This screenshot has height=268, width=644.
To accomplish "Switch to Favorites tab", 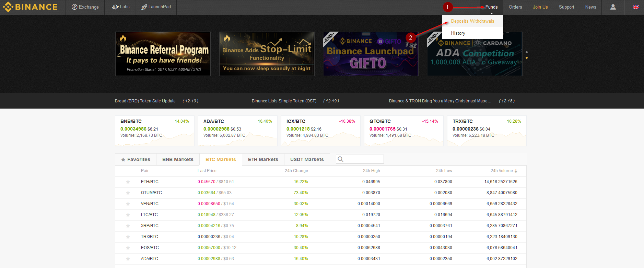I will (x=136, y=159).
